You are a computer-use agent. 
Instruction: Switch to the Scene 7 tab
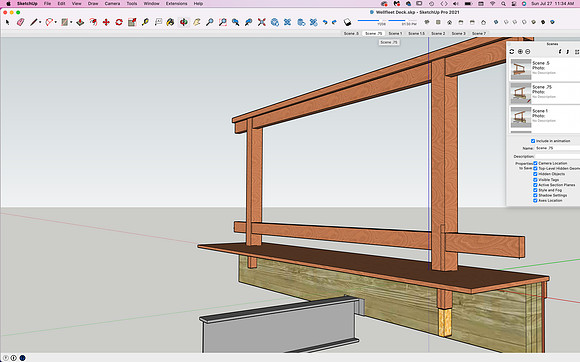pos(479,33)
